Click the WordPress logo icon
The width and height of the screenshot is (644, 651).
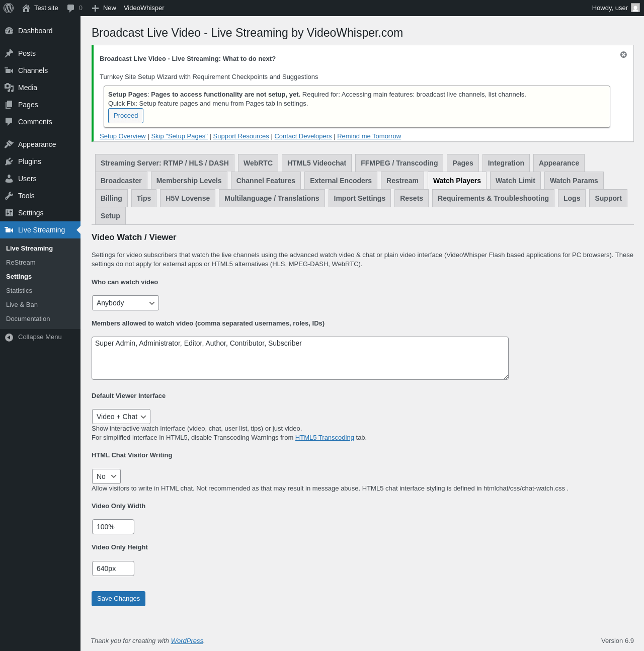coord(9,8)
